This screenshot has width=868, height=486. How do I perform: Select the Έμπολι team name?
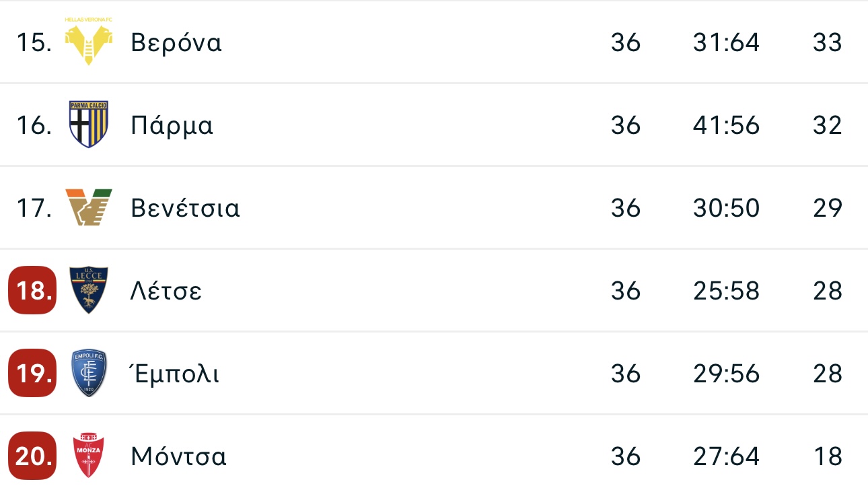pyautogui.click(x=175, y=374)
